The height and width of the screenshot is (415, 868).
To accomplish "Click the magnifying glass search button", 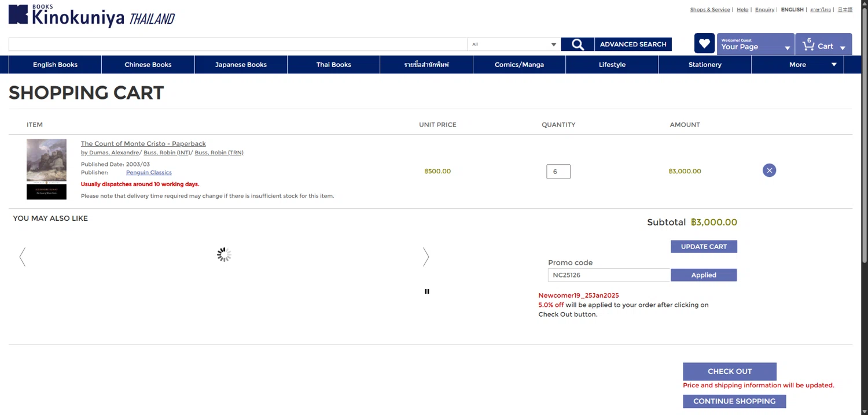I will tap(578, 44).
